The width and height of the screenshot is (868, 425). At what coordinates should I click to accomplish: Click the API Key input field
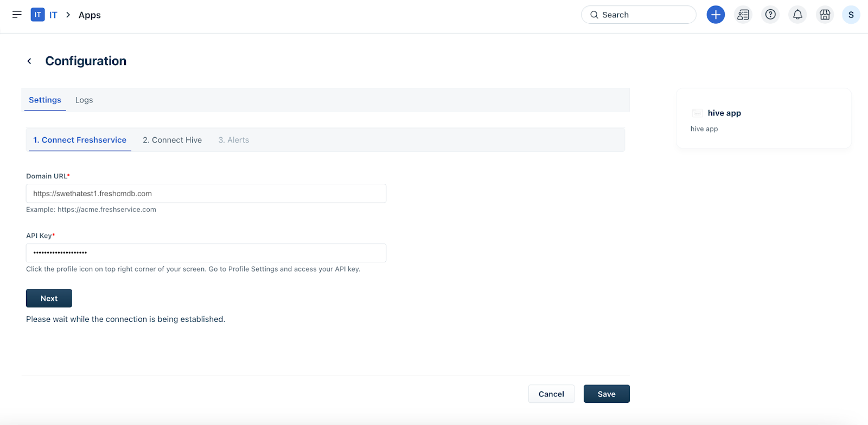[206, 253]
